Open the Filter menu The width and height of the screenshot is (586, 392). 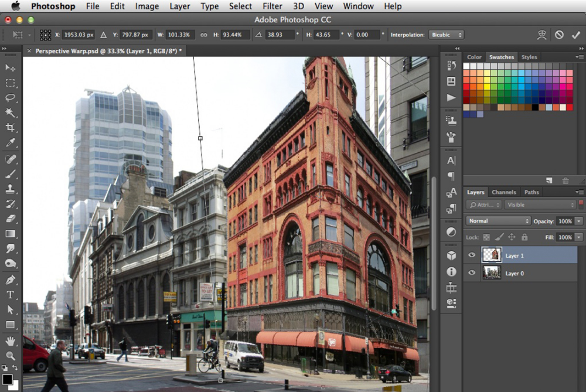pos(272,6)
